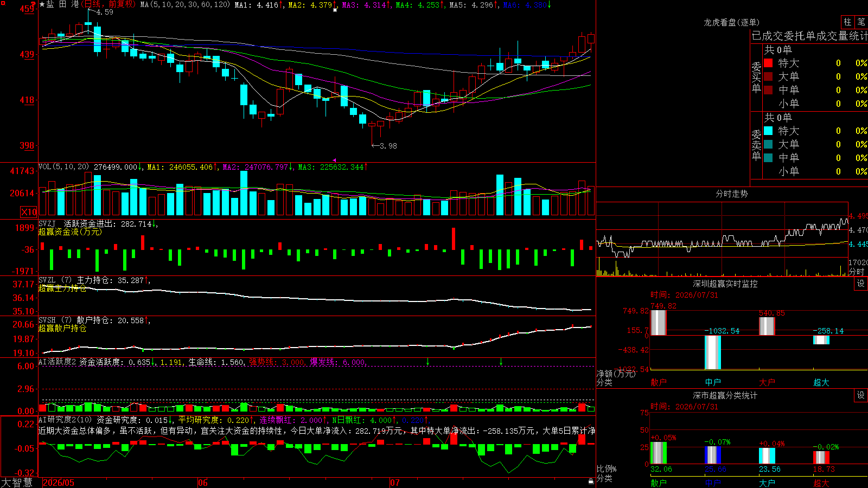Switch order view to 柱 mode
868x488 pixels.
[847, 22]
